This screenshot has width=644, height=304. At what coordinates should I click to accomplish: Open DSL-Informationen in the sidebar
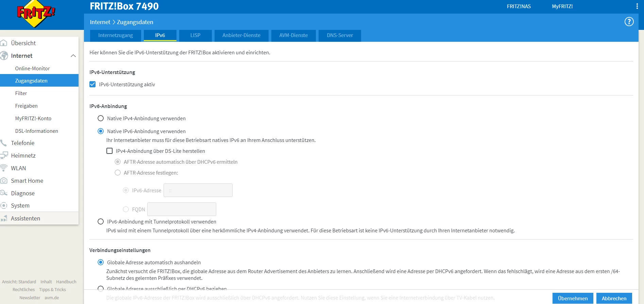pos(37,131)
